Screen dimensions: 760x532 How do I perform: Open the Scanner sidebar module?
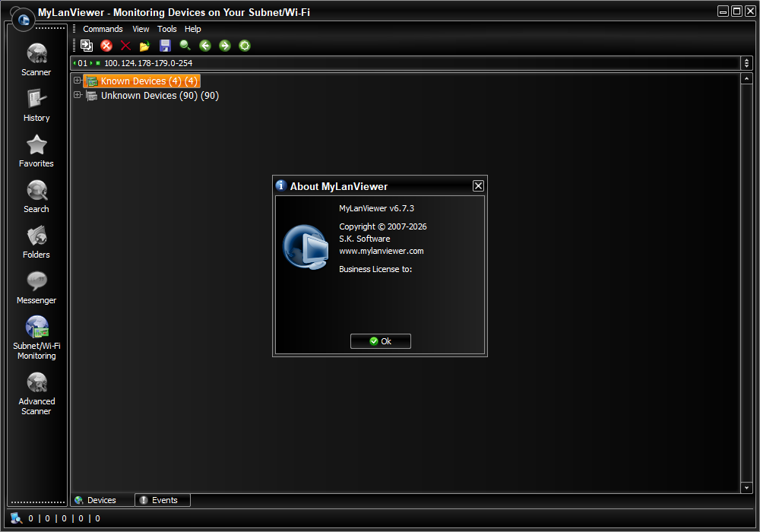pos(36,59)
